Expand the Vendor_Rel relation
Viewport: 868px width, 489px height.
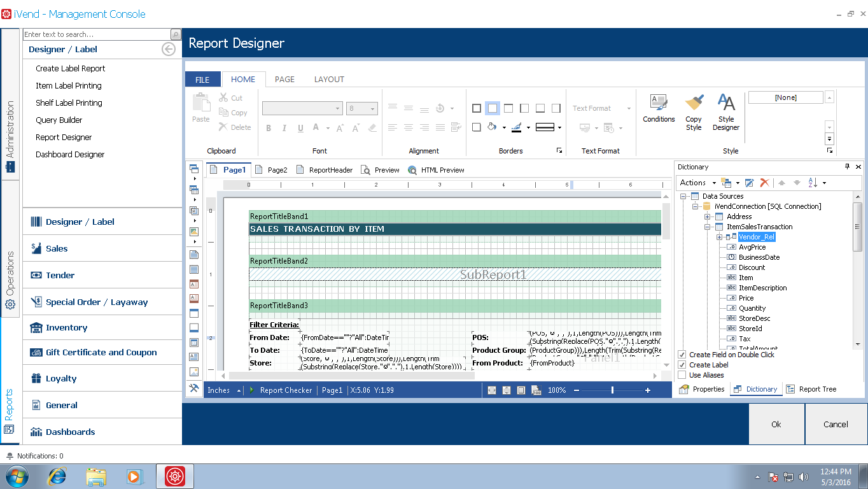(719, 237)
